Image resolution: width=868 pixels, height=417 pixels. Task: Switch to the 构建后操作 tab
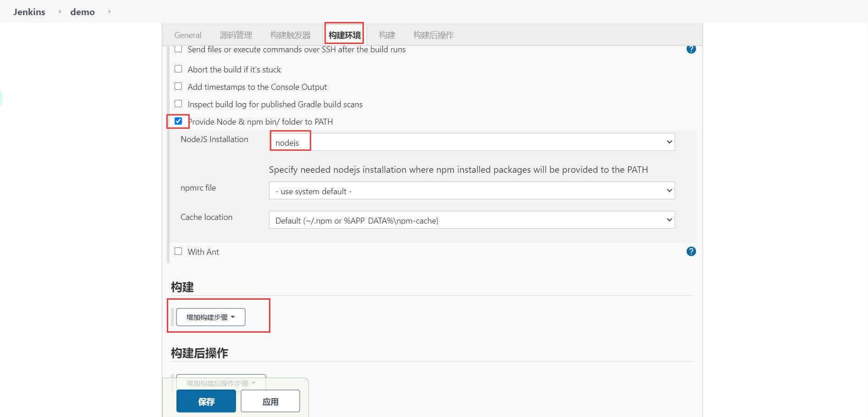tap(433, 35)
